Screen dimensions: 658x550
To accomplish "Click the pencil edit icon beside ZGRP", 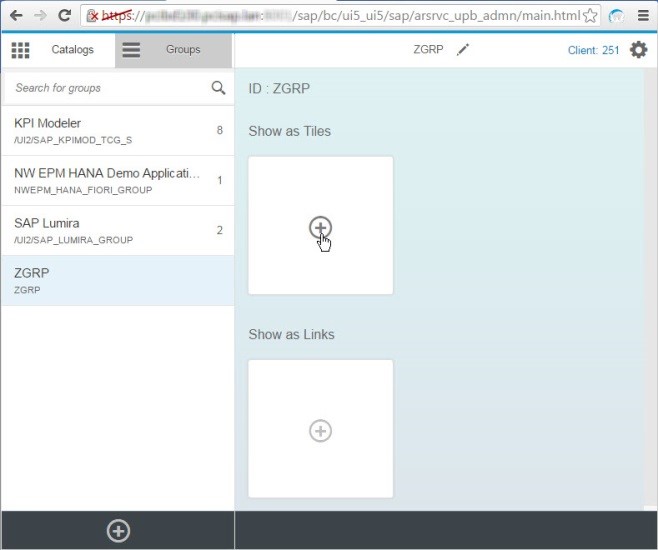I will [462, 50].
